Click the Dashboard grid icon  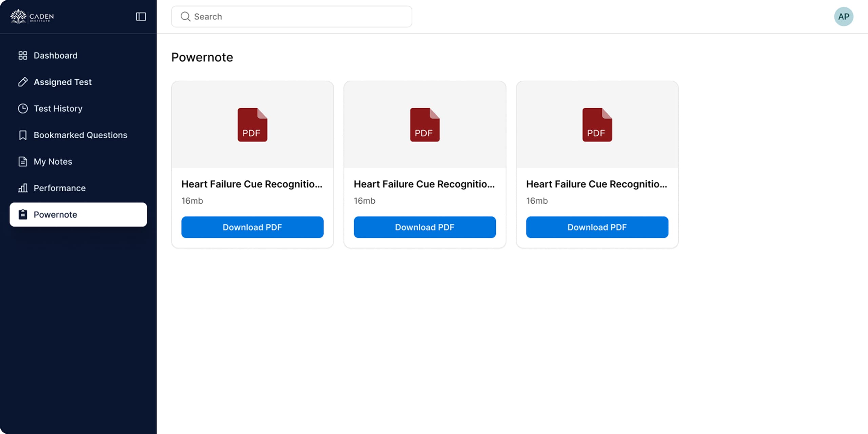(x=23, y=55)
